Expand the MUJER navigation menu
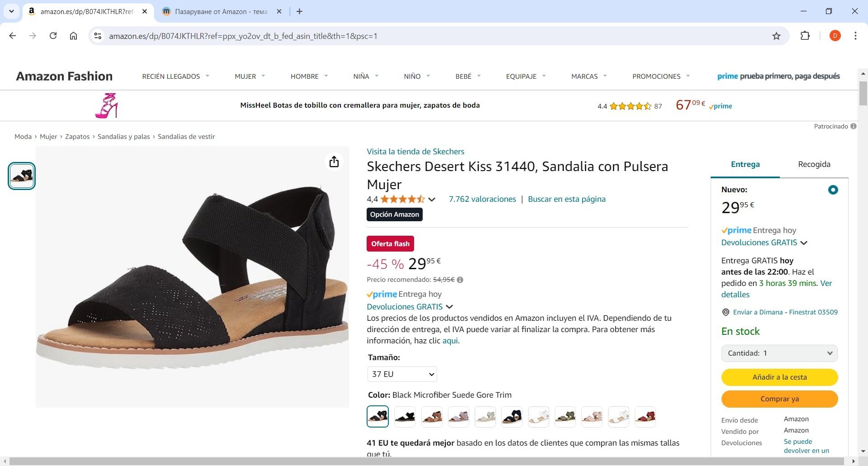This screenshot has height=466, width=868. pos(250,76)
